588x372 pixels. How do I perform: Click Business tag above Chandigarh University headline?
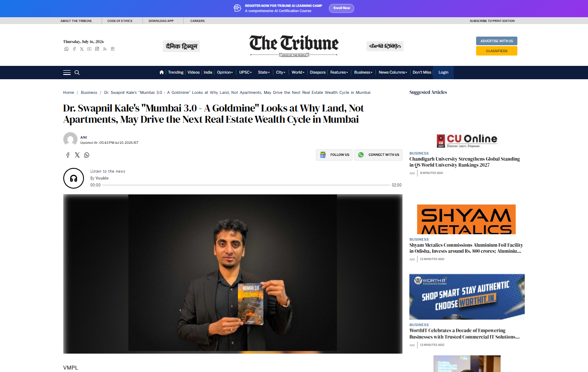419,153
